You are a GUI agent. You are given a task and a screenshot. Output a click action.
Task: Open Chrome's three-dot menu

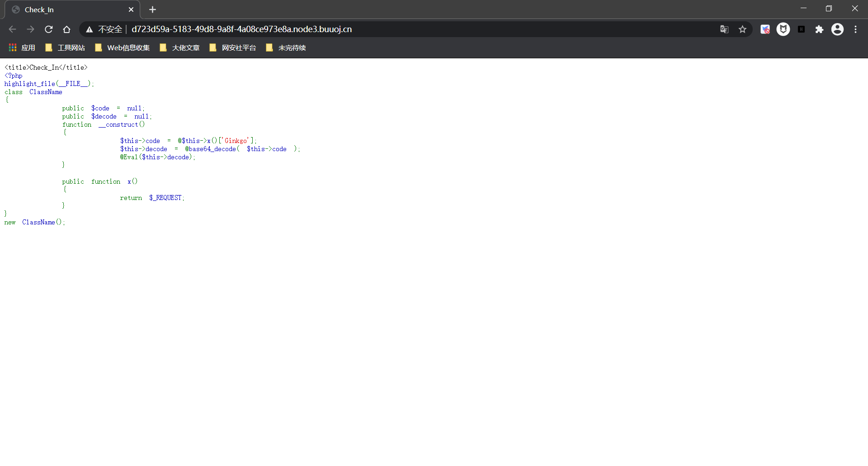pyautogui.click(x=855, y=29)
